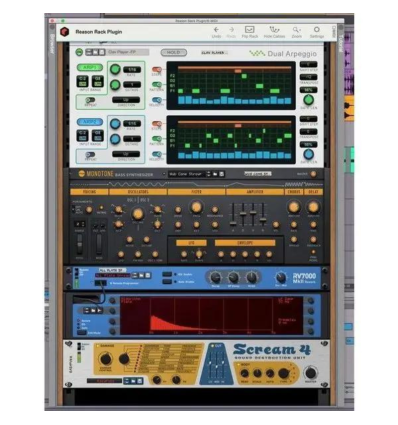The image size is (398, 425).
Task: Click the Redo arrow in the plugin toolbar
Action: (231, 30)
